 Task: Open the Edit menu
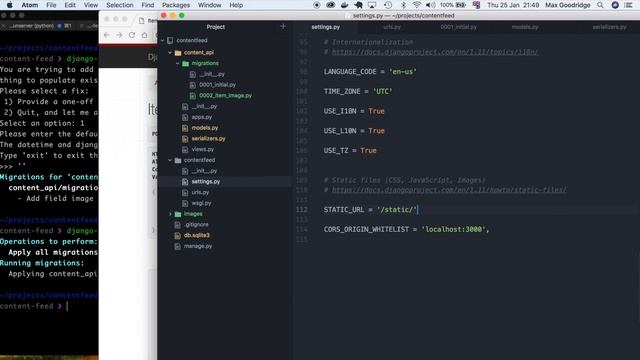[70, 5]
